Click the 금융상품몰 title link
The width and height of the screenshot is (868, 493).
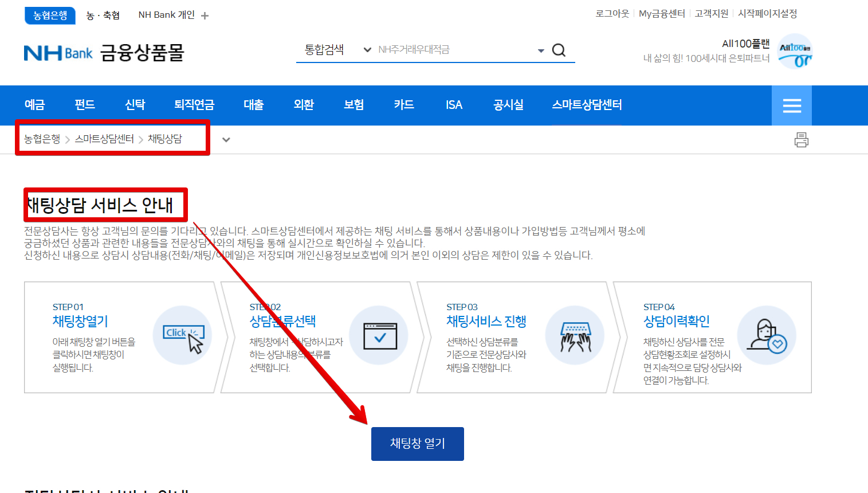tap(142, 53)
